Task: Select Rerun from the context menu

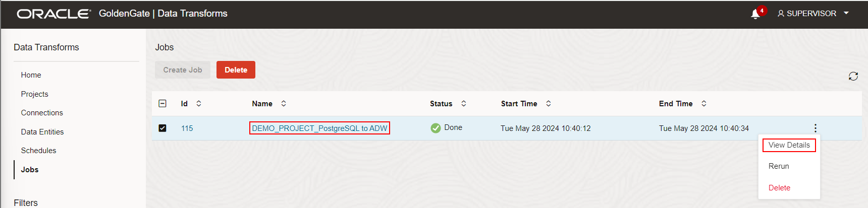Action: click(x=779, y=166)
